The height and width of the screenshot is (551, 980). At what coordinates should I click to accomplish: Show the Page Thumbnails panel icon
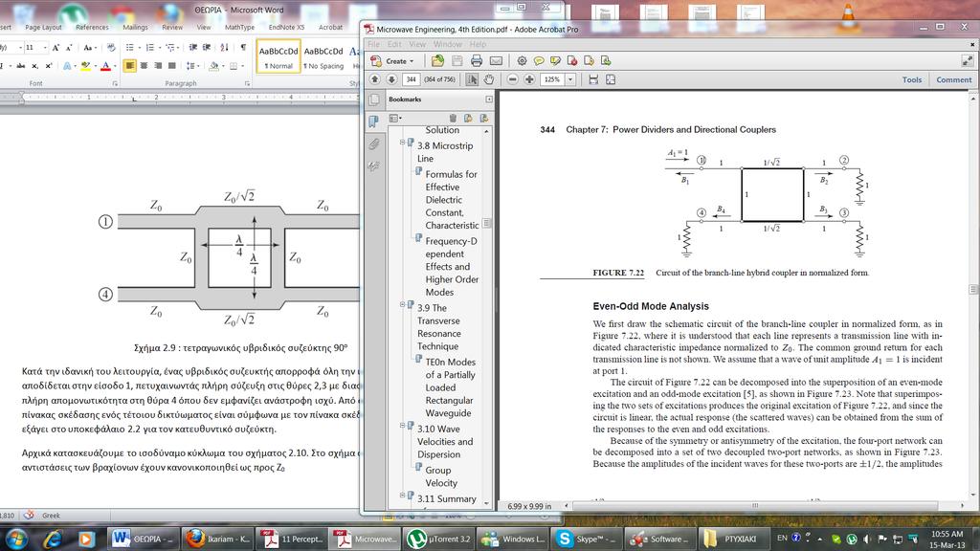[x=374, y=99]
